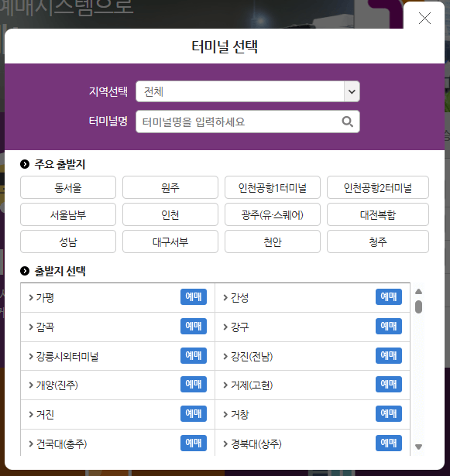Click 예매 button for 거진

click(x=194, y=414)
